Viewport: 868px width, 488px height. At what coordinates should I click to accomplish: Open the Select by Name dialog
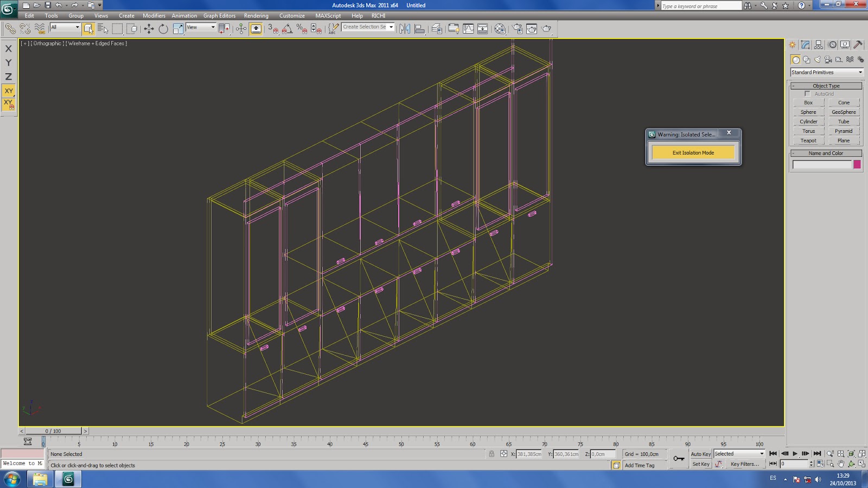(x=103, y=29)
